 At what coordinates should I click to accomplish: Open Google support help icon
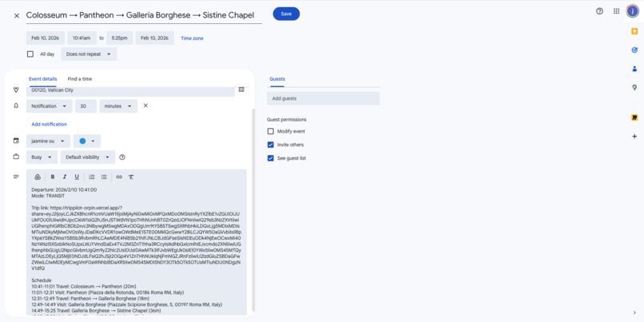click(599, 11)
